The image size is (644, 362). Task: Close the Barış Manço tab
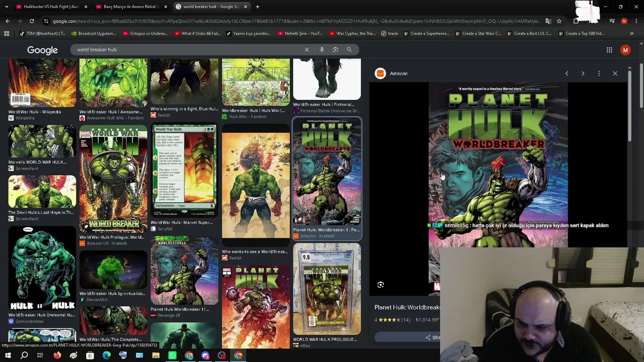[x=165, y=7]
